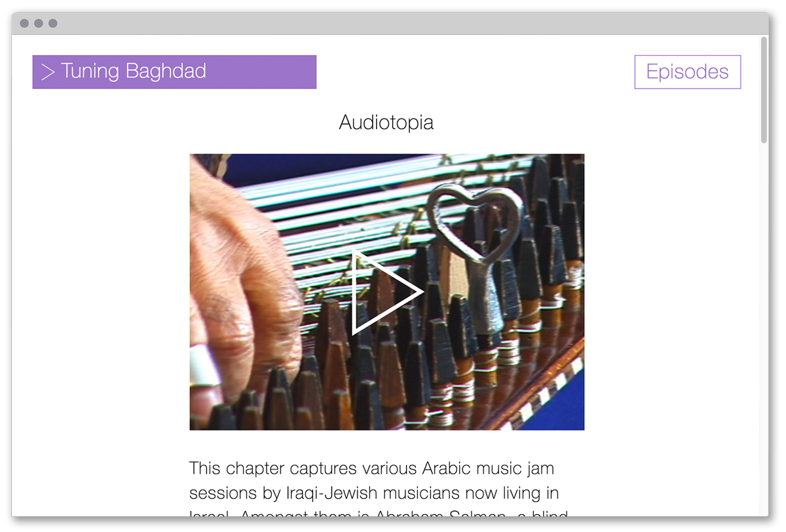Screen dimensions: 786x532
Task: Click the description starting "This chapter captures"
Action: tap(371, 481)
